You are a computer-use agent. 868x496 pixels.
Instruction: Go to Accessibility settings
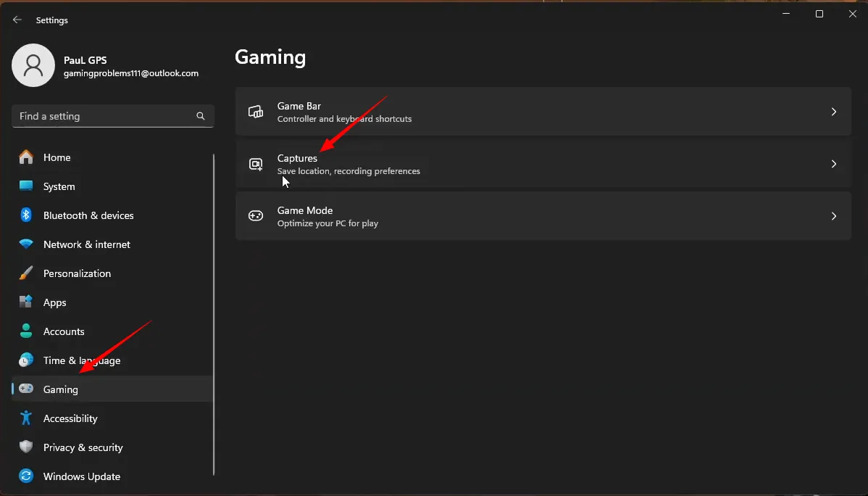click(70, 418)
